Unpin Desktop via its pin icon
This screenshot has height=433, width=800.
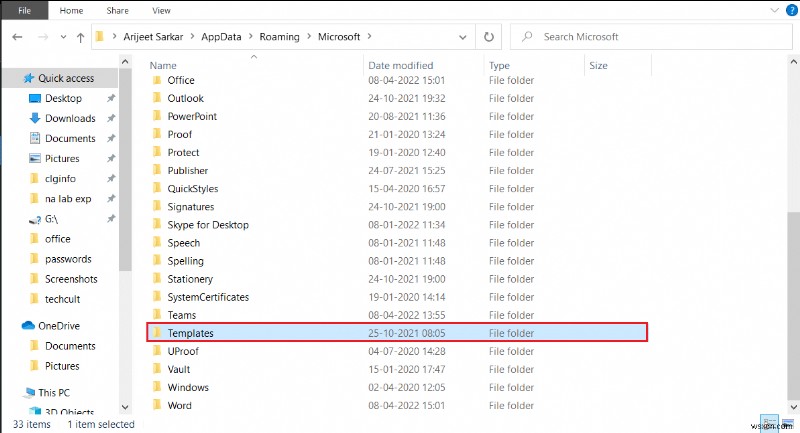(111, 98)
